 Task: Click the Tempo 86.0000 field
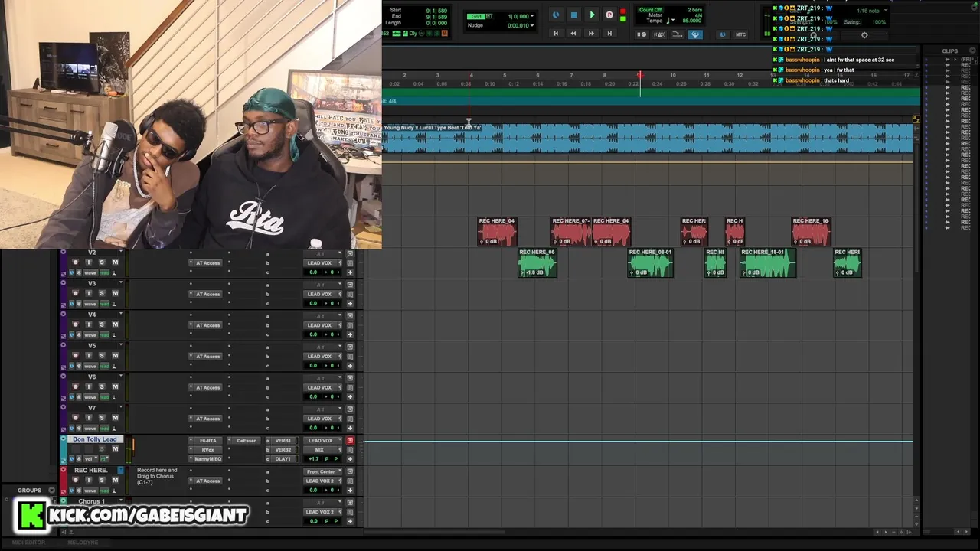pyautogui.click(x=691, y=21)
